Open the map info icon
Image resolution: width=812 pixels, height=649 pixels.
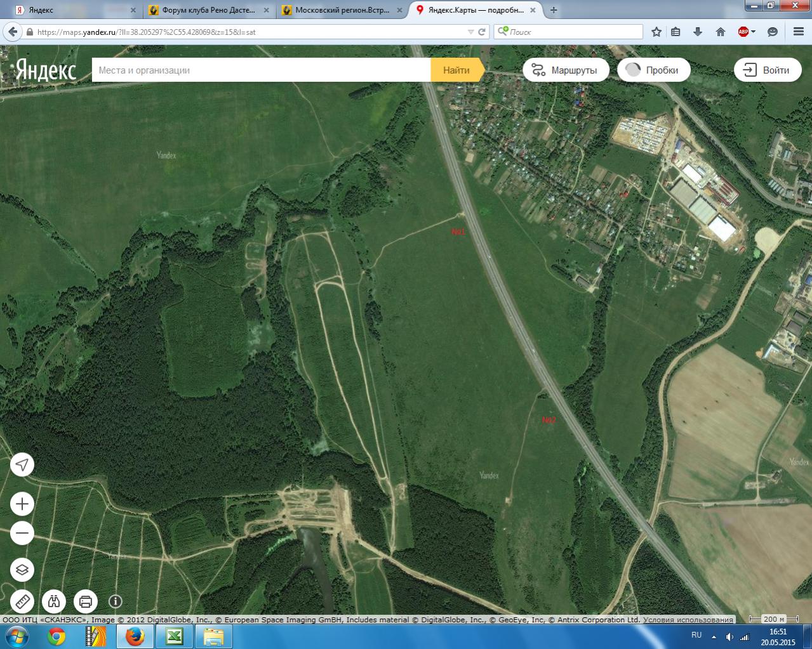coord(115,601)
